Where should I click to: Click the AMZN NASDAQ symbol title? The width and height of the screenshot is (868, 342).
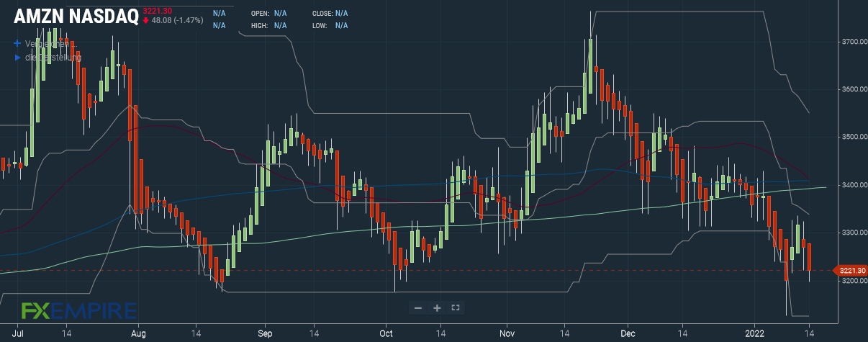76,17
